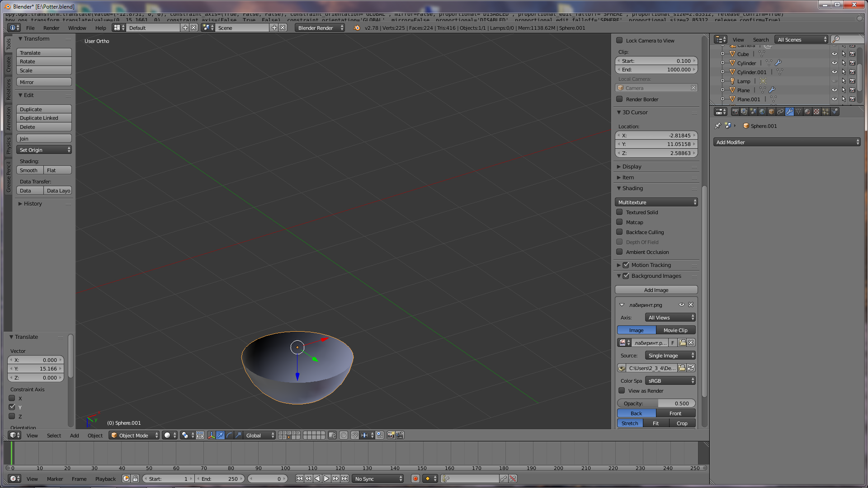Open the Mesh Data properties tab
This screenshot has height=488, width=868.
[798, 112]
